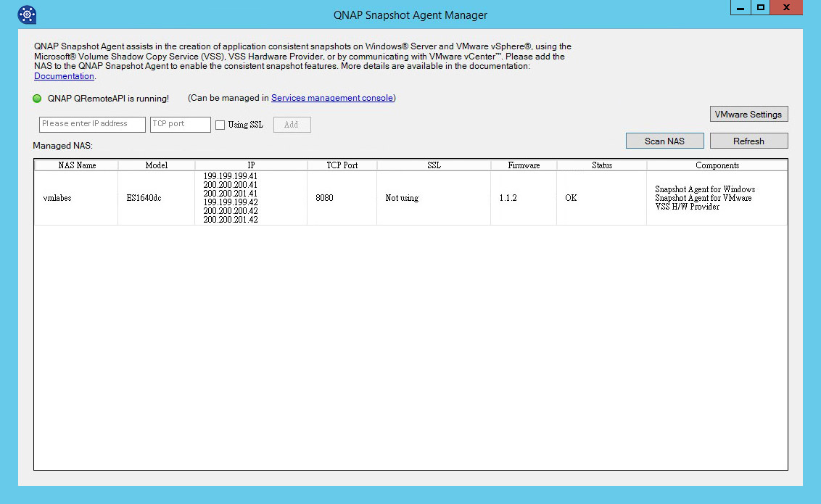Screen dimensions: 821x504
Task: Click the IP column header
Action: (x=251, y=165)
